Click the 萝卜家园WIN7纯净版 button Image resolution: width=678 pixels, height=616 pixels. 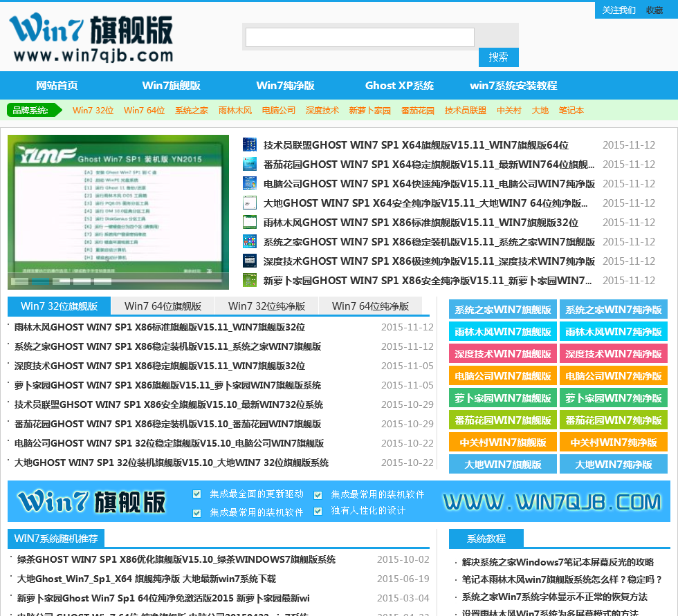(x=613, y=398)
